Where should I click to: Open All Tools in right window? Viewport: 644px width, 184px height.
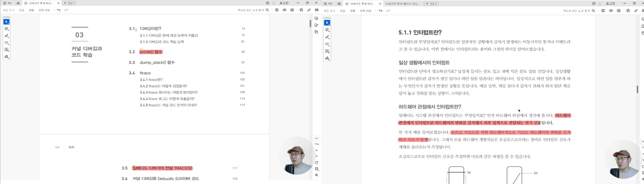pyautogui.click(x=330, y=10)
